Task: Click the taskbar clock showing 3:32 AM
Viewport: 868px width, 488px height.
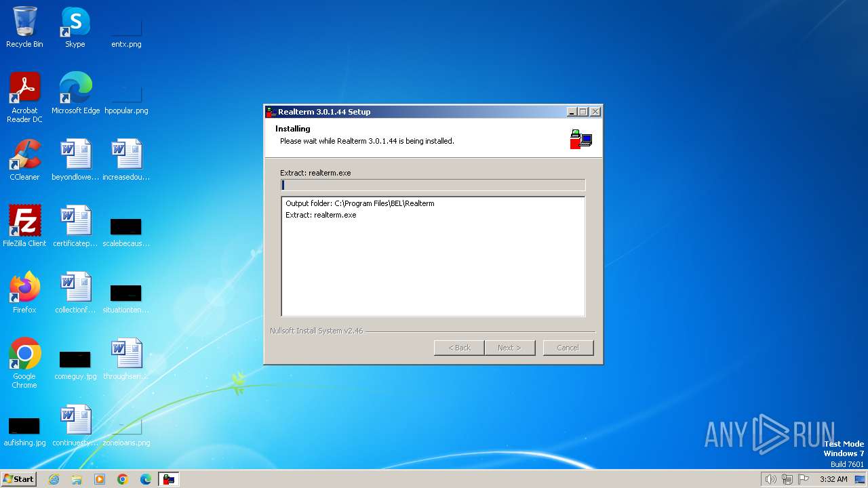Action: click(x=833, y=479)
